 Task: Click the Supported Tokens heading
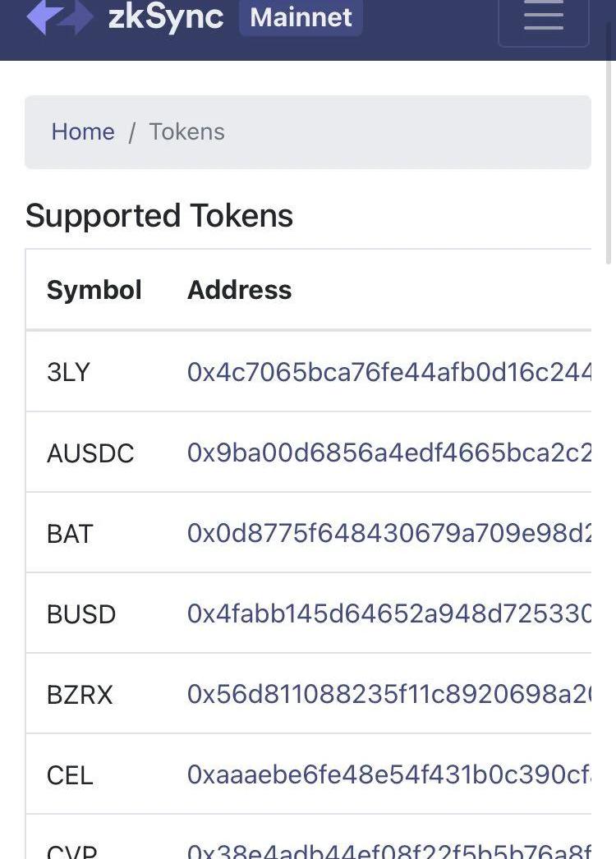[159, 216]
